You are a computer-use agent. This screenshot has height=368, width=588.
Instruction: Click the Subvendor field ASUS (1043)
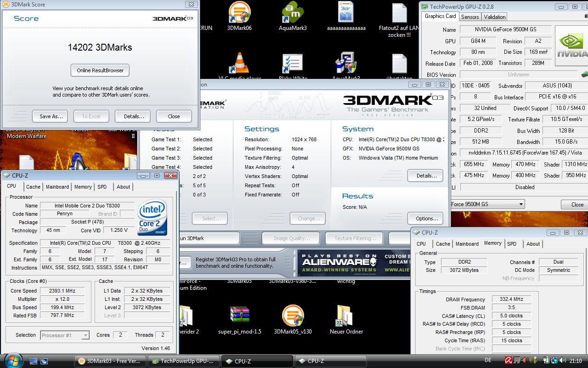click(556, 86)
